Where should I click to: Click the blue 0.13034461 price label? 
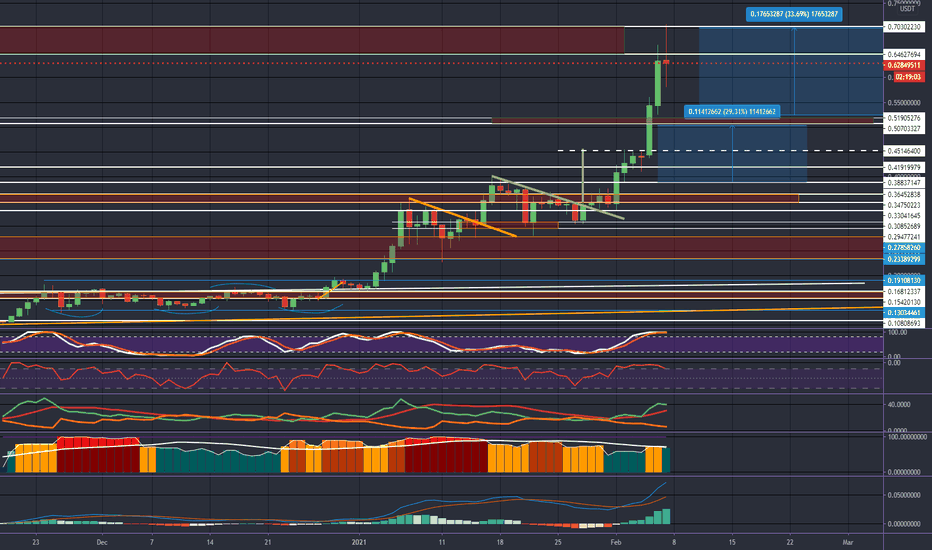coord(904,313)
